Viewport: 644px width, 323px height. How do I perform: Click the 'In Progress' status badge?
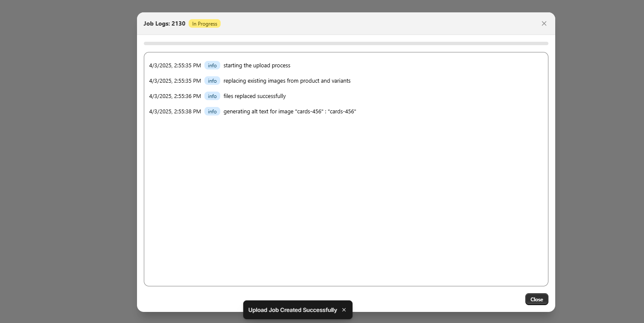click(204, 23)
